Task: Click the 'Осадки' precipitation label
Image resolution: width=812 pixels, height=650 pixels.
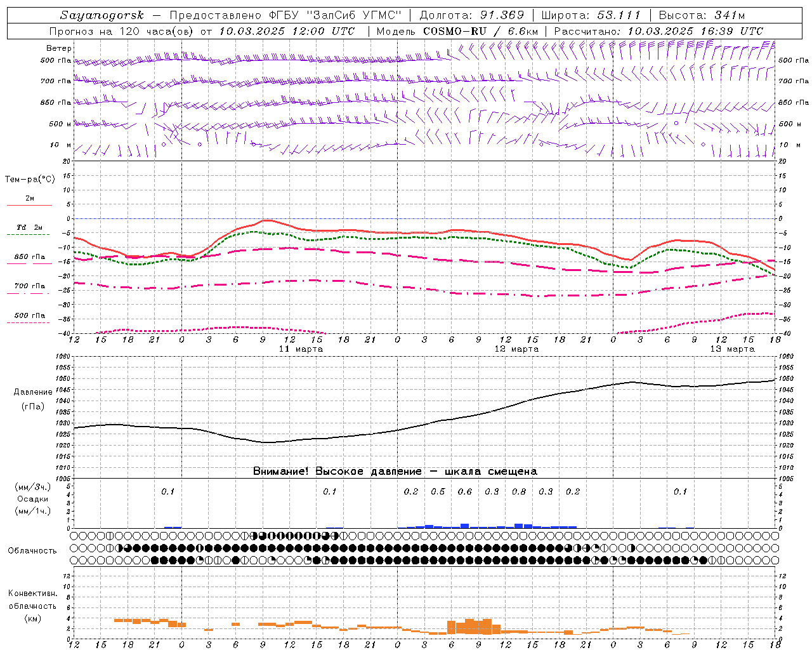Action: pyautogui.click(x=32, y=499)
